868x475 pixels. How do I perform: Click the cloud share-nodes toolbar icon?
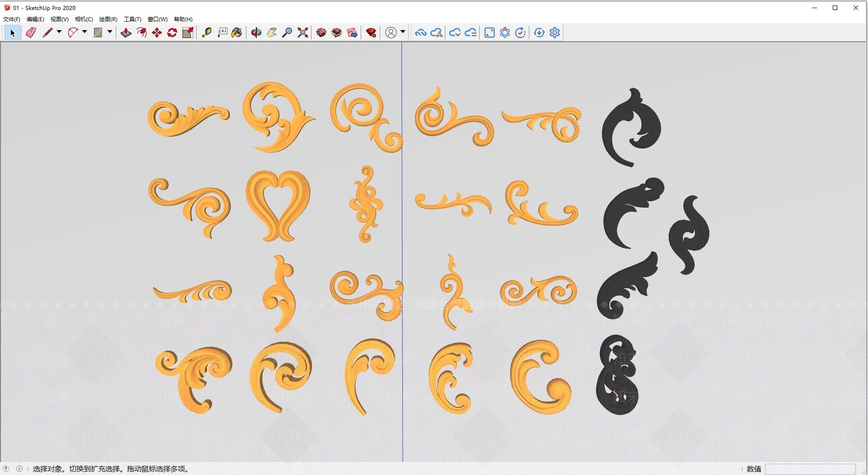[436, 33]
